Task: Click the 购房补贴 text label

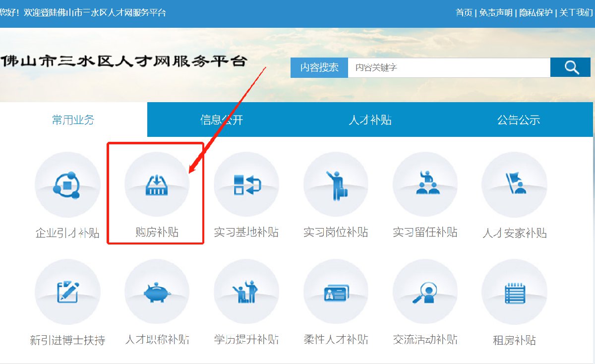Action: pos(157,232)
